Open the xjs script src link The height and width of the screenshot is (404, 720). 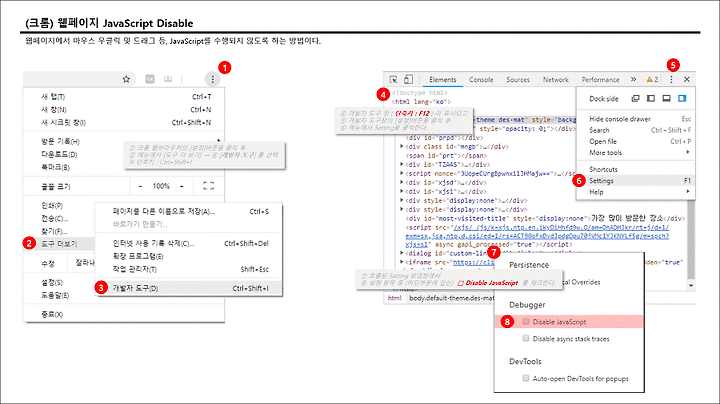click(x=537, y=236)
